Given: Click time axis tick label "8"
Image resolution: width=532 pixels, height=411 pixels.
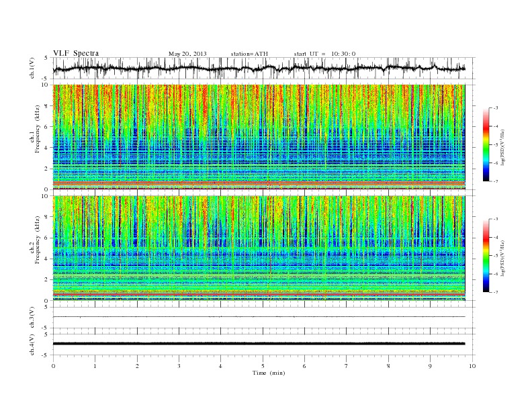Looking at the screenshot, I should 388,366.
